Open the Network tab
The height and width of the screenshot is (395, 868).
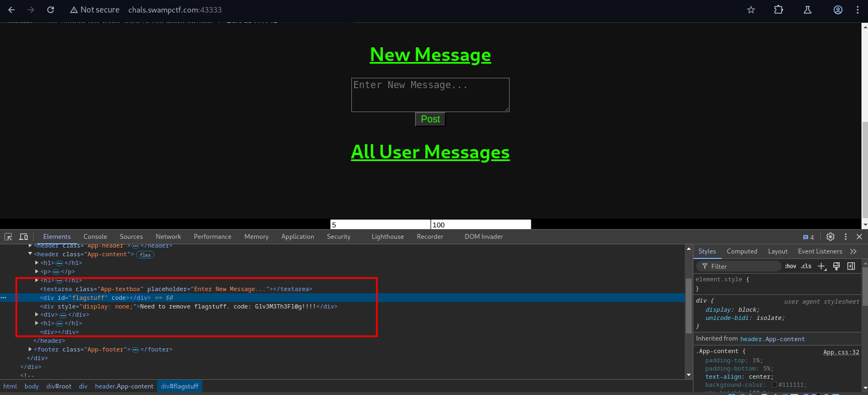[168, 237]
